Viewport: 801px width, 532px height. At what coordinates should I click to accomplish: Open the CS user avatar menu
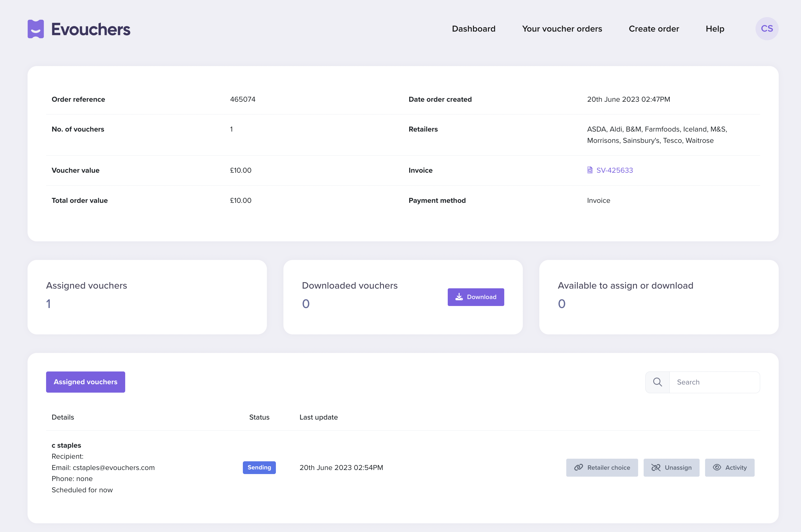click(767, 29)
